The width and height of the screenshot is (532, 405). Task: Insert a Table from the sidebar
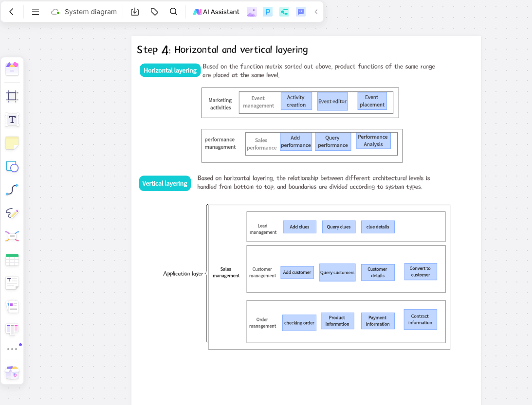click(x=12, y=260)
